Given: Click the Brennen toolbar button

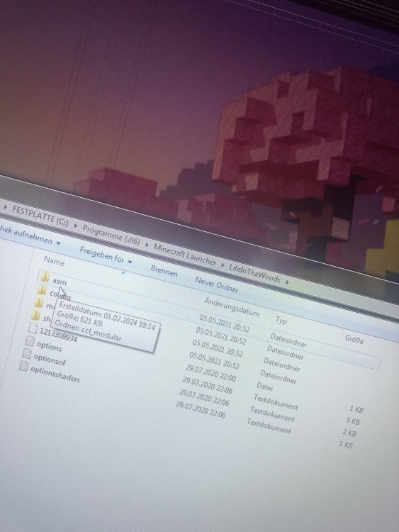Looking at the screenshot, I should point(164,271).
